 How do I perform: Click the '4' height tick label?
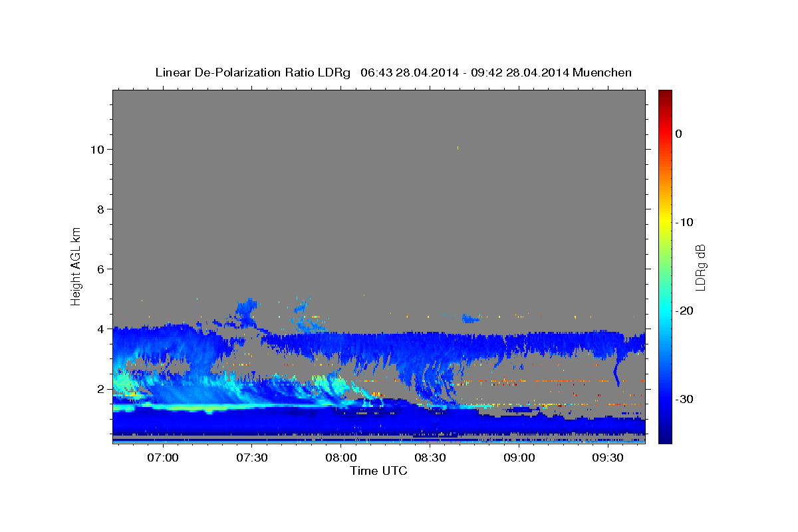[102, 329]
